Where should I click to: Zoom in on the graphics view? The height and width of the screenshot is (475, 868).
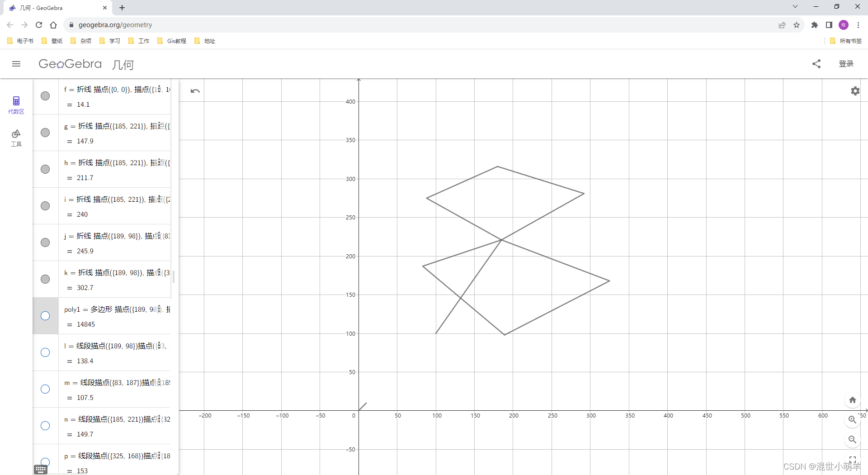853,420
